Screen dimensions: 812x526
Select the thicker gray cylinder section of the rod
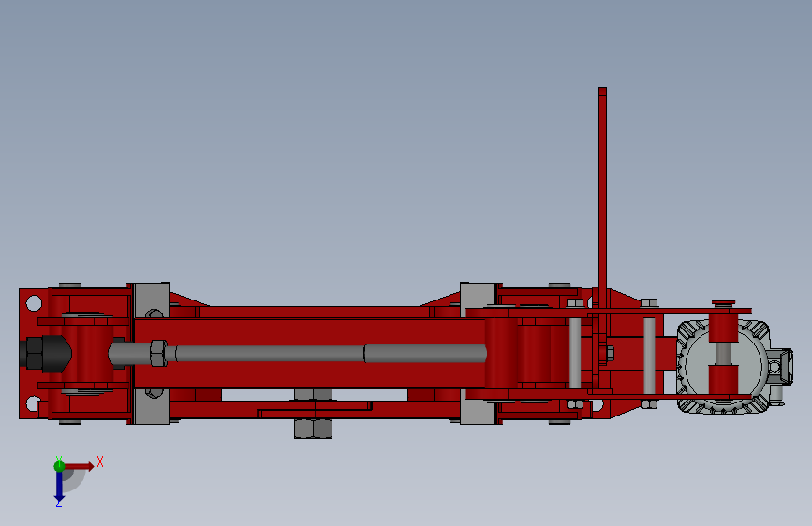[425, 354]
